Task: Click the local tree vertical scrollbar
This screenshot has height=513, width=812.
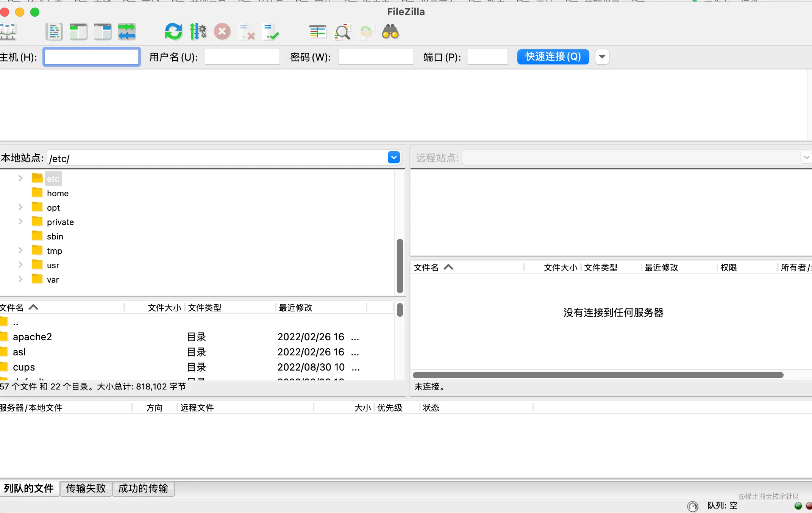Action: coord(400,265)
